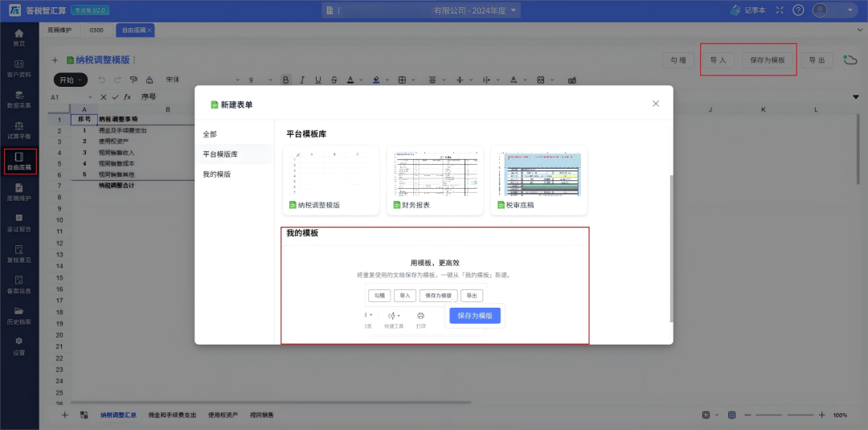The height and width of the screenshot is (430, 868).
Task: Switch to the 使用权资产 sheet tab
Action: click(x=223, y=415)
